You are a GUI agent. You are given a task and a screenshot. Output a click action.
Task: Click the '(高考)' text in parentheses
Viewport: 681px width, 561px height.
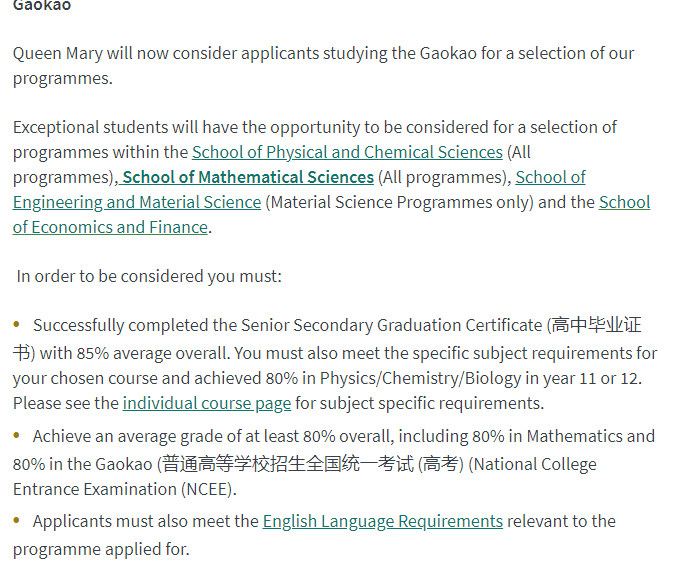[440, 464]
